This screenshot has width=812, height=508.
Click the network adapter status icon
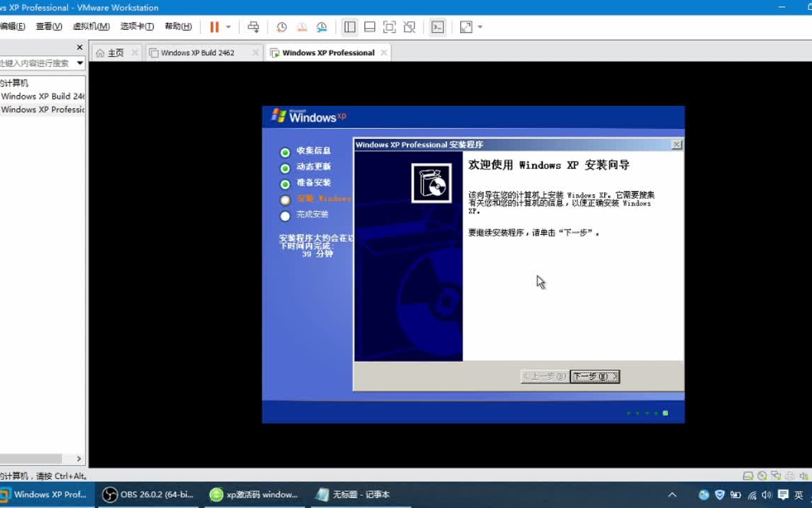[x=776, y=476]
